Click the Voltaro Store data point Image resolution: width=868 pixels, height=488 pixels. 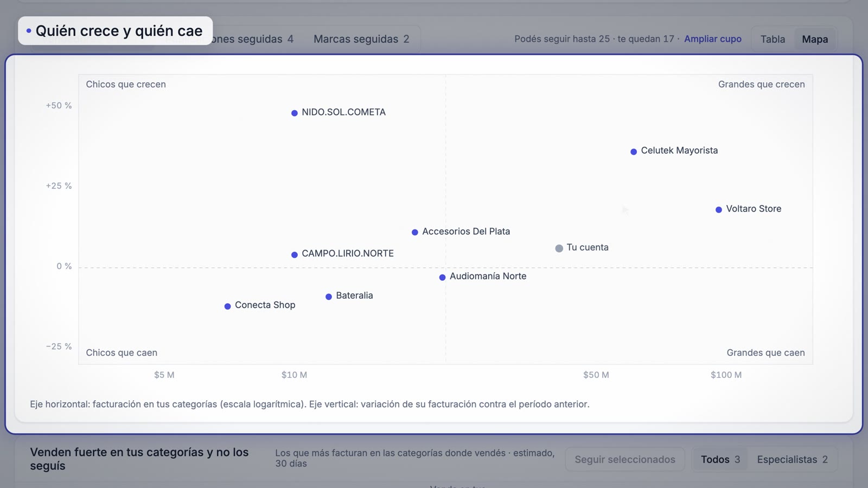[719, 209]
